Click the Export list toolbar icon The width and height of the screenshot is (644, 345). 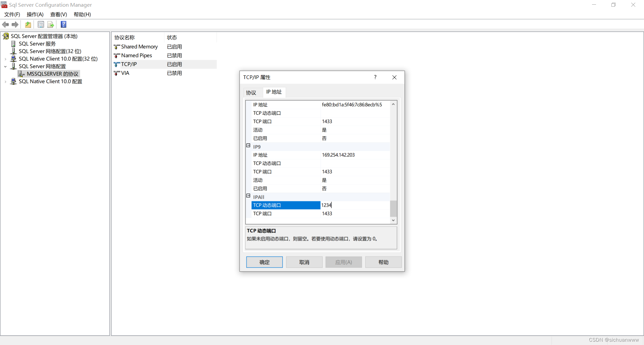click(51, 24)
